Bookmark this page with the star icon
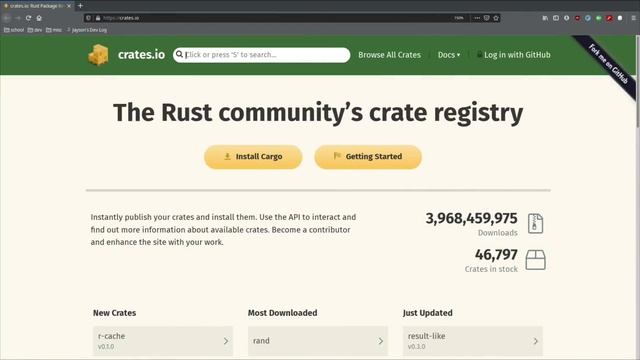The image size is (640, 360). point(496,18)
